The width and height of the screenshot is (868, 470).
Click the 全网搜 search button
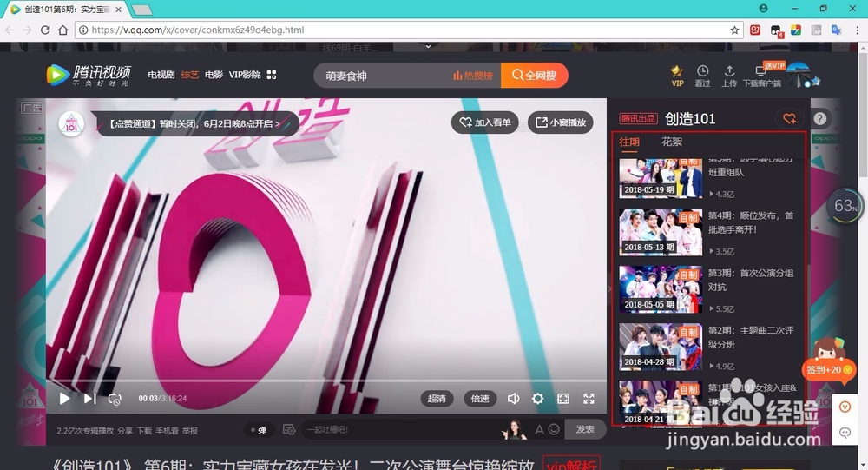pos(534,76)
